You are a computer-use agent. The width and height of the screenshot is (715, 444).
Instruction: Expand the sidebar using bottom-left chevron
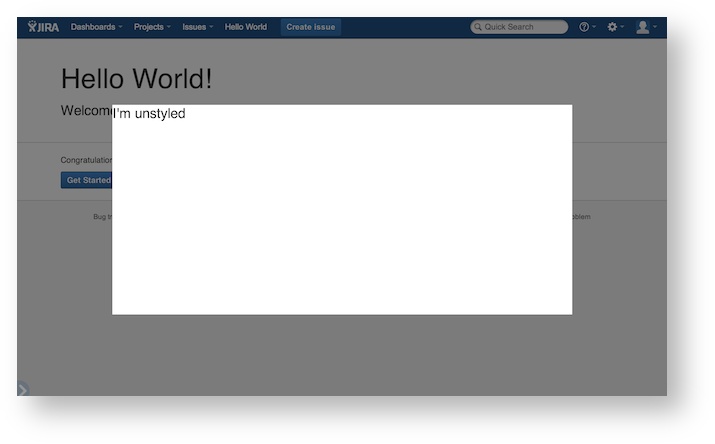click(x=22, y=389)
